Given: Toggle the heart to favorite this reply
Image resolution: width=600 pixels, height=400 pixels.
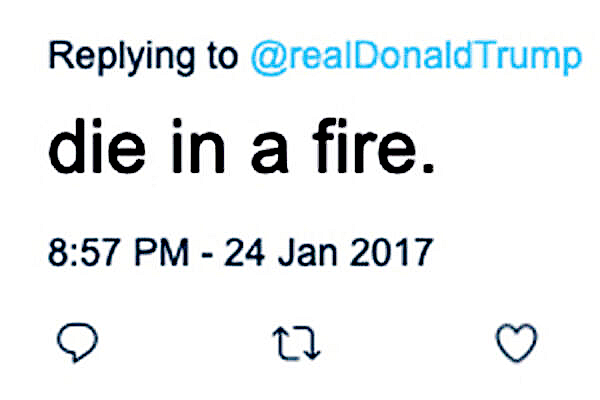Looking at the screenshot, I should point(517,346).
